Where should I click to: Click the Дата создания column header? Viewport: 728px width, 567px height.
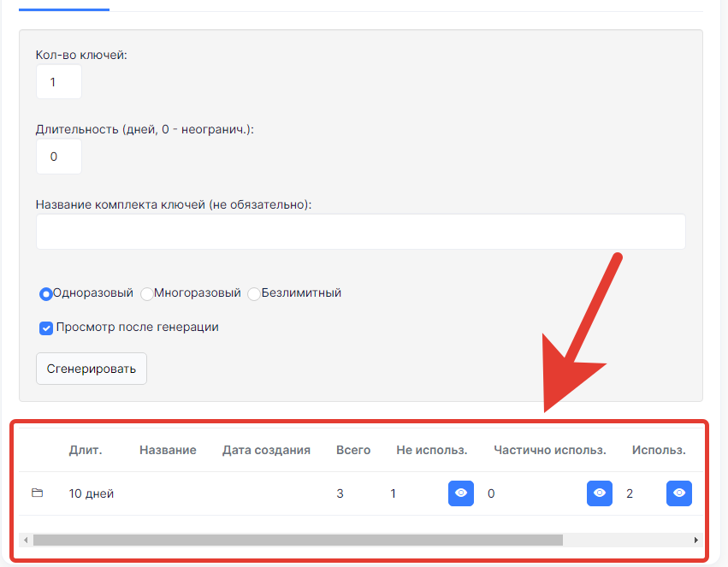point(266,450)
